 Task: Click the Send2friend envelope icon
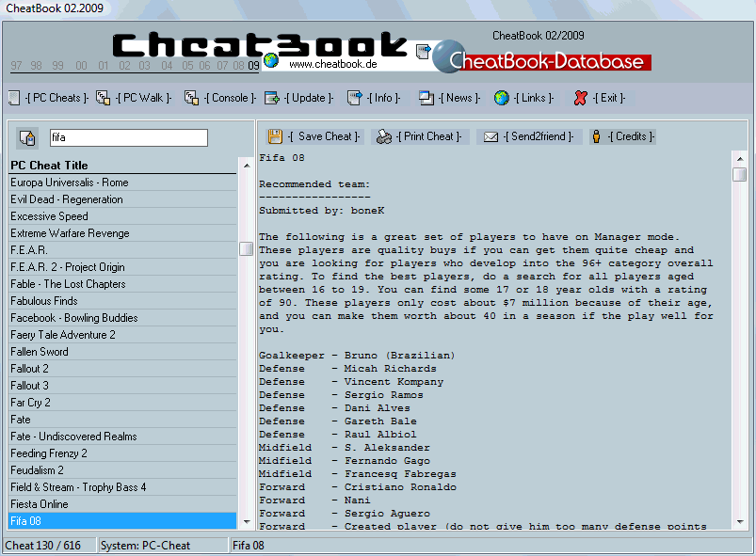point(491,137)
